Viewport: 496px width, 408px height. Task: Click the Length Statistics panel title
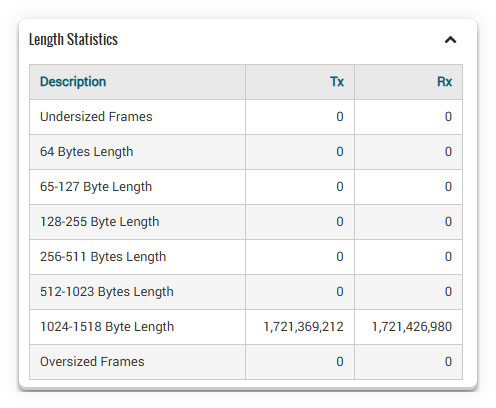(73, 40)
